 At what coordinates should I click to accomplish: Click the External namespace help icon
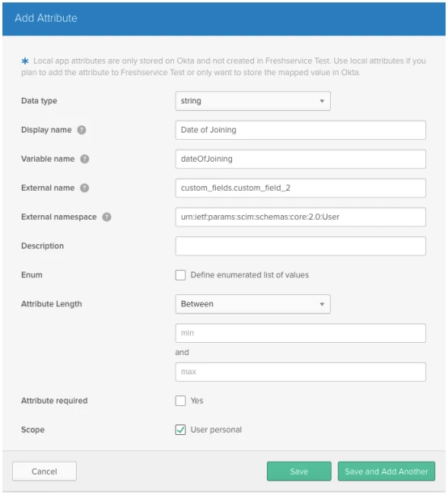click(x=107, y=217)
